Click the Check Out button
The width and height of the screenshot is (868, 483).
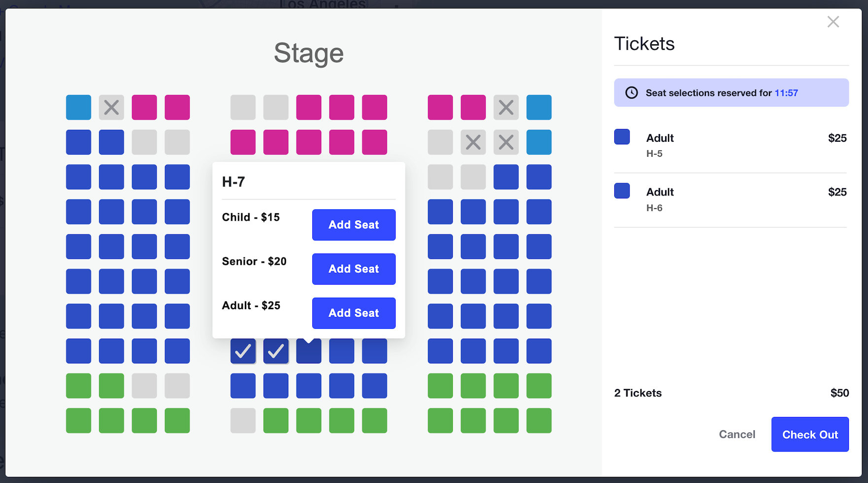[810, 434]
